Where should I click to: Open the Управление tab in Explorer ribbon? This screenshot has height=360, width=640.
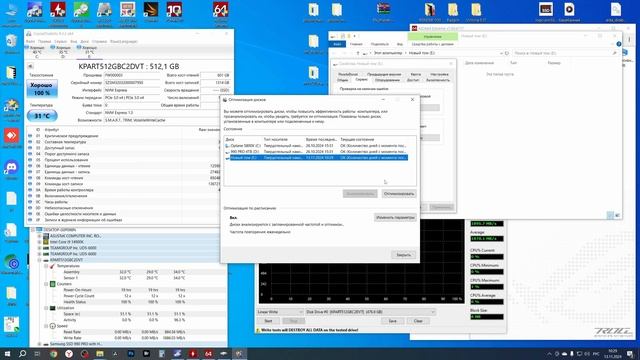[432, 36]
